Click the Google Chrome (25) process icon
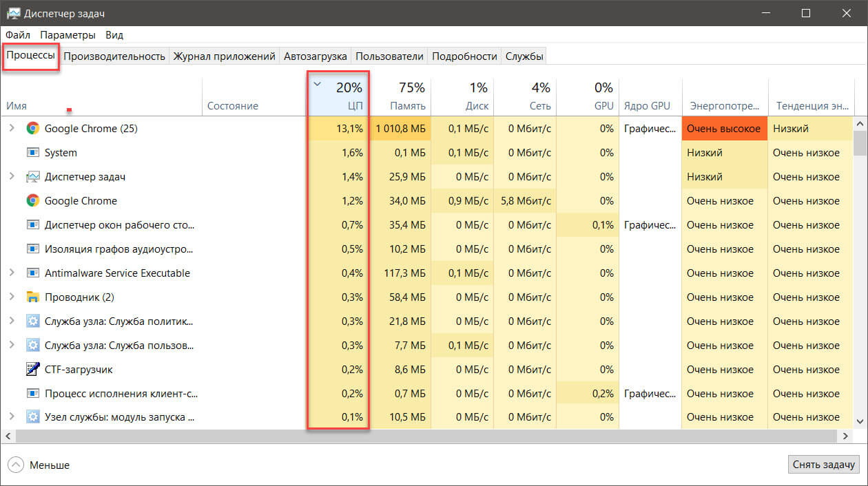This screenshot has width=868, height=486. (x=32, y=129)
